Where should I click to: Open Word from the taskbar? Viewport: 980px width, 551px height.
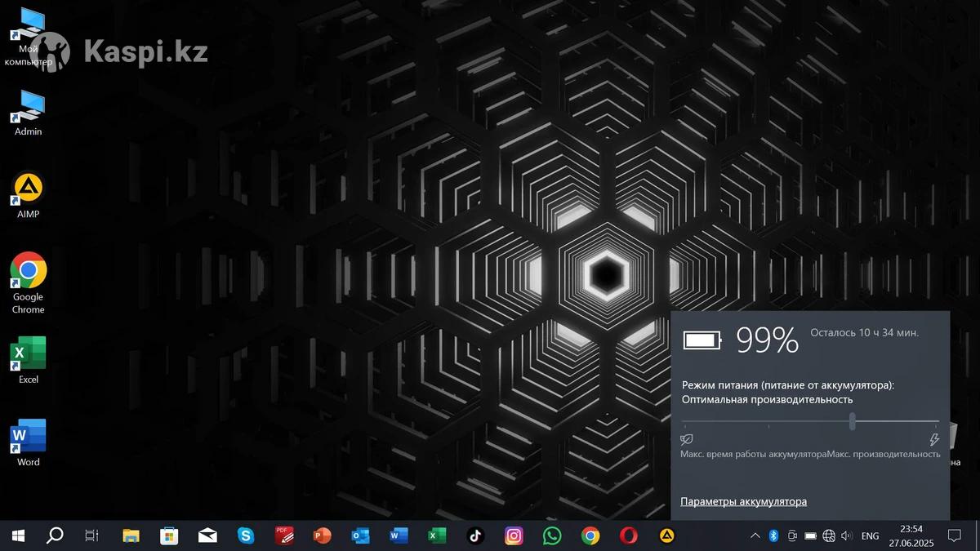tap(399, 535)
